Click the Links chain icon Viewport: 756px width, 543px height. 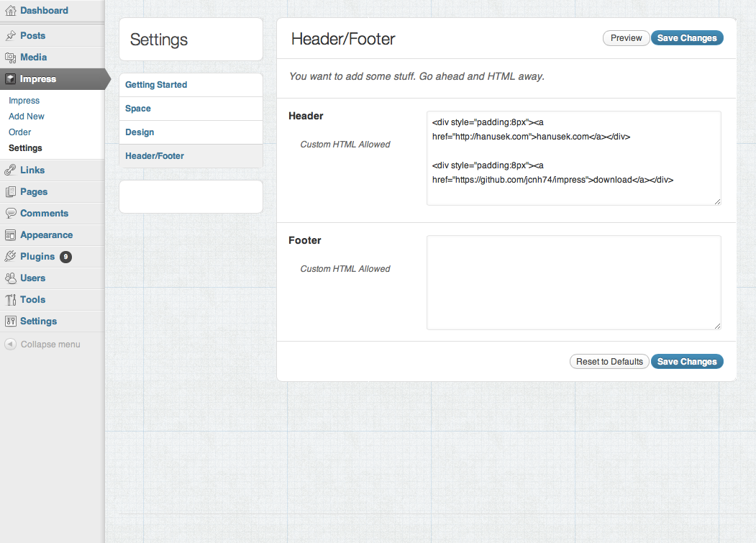coord(10,170)
